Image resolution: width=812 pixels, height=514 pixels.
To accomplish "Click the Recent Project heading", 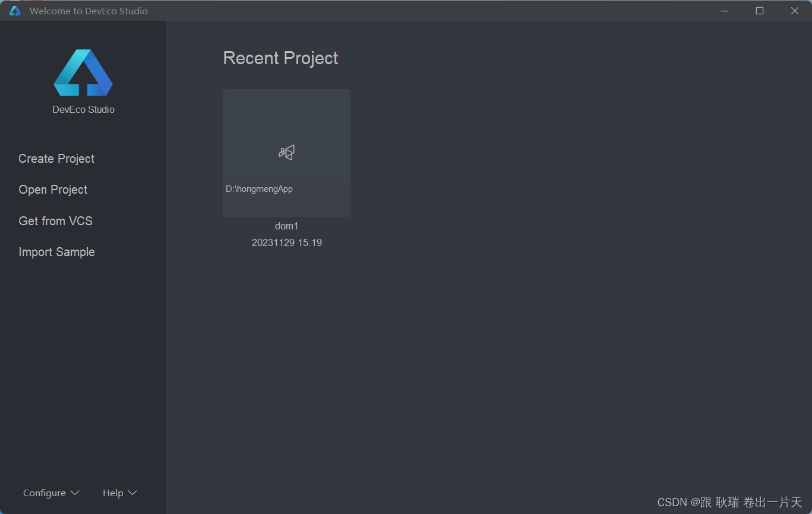I will [x=280, y=58].
